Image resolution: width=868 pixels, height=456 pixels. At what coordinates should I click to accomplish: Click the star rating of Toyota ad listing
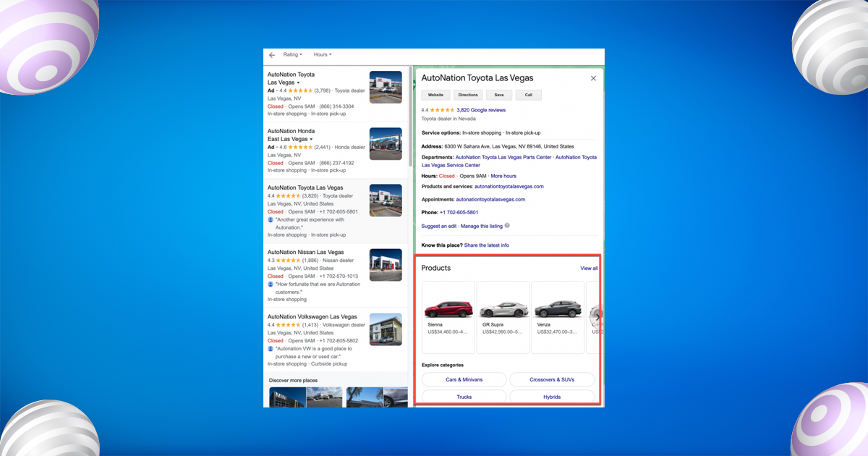300,90
